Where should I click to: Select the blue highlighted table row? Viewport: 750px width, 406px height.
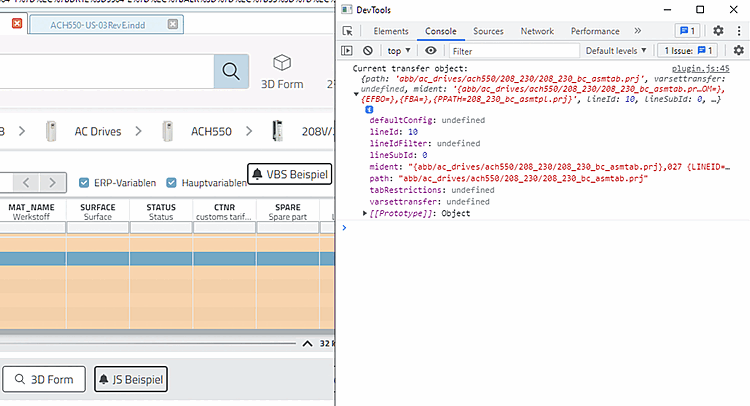pos(167,259)
